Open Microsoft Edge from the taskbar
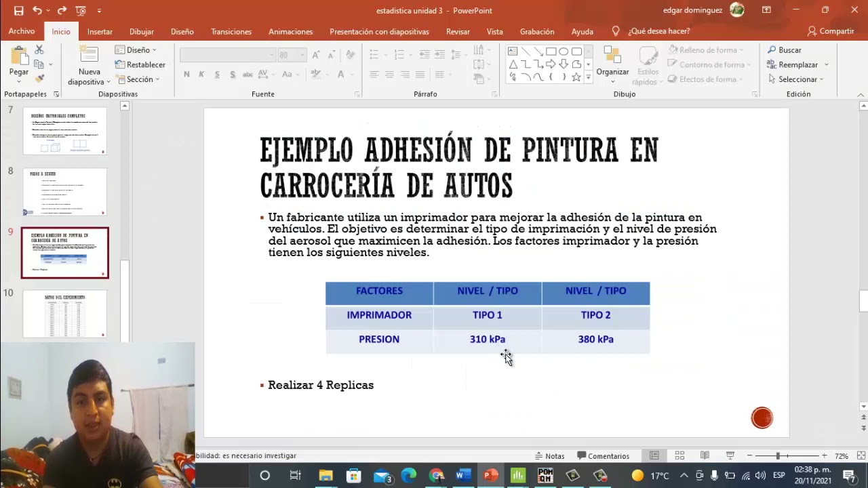868x488 pixels. pos(408,476)
